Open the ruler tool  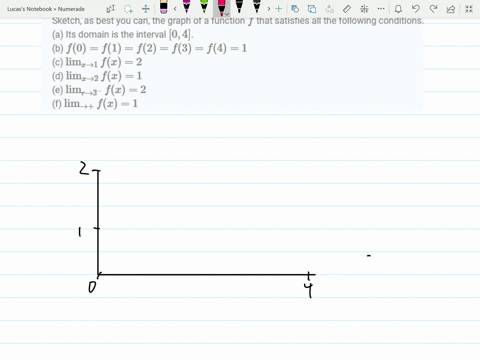tap(347, 9)
